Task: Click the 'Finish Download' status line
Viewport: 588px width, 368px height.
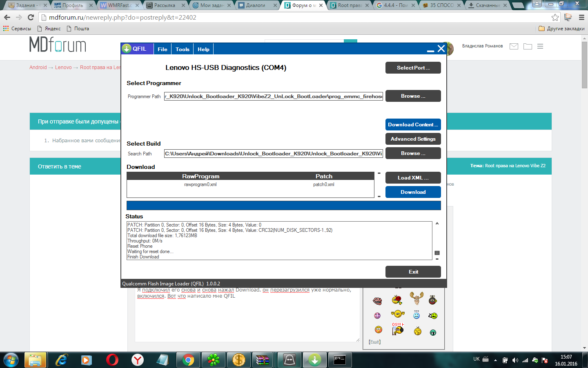Action: click(x=143, y=257)
